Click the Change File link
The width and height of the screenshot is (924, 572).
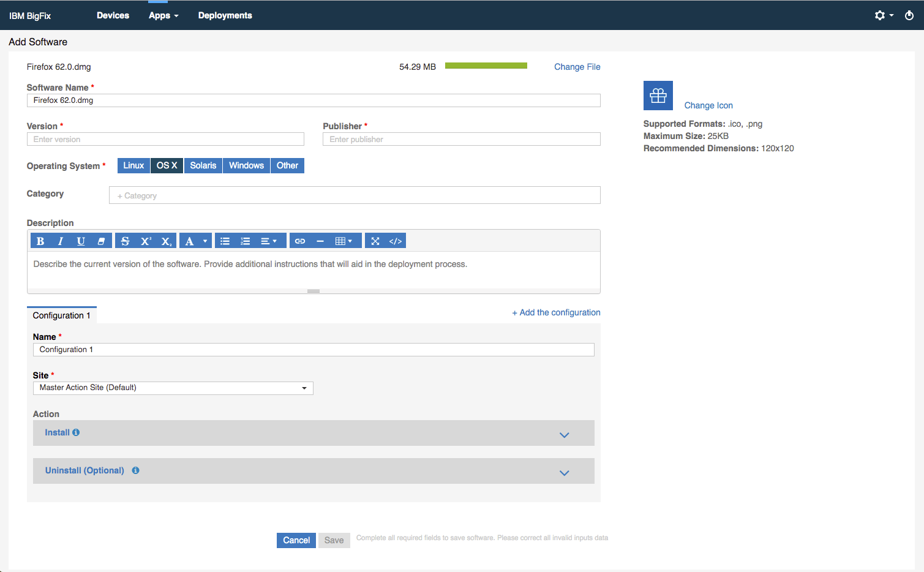tap(577, 67)
